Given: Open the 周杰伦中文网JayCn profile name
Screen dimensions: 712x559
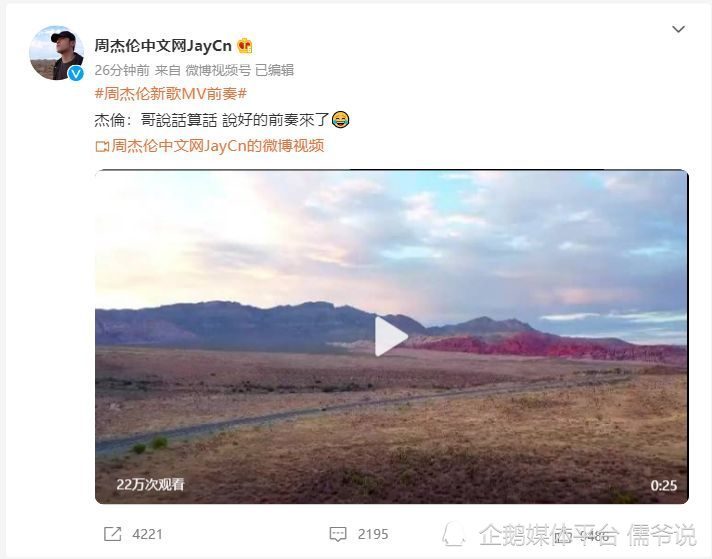Looking at the screenshot, I should pos(163,46).
